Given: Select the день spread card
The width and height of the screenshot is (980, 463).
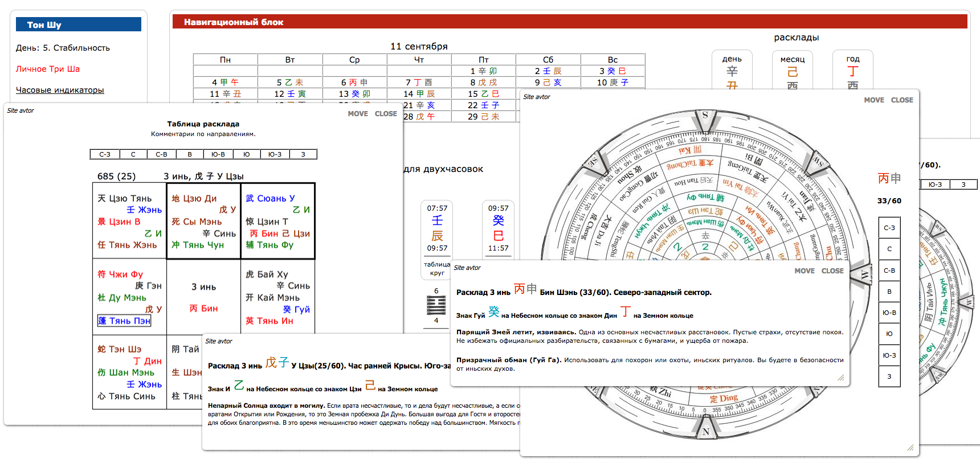Looking at the screenshot, I should coord(732,70).
